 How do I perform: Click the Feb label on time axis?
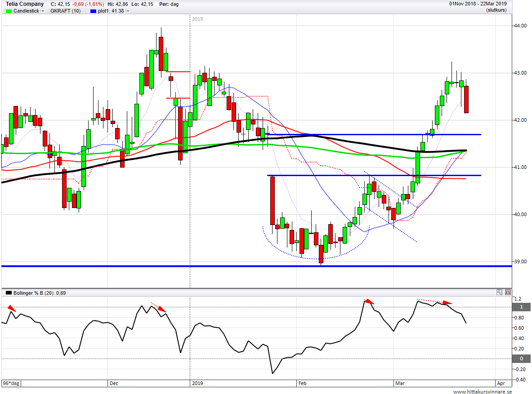302,383
